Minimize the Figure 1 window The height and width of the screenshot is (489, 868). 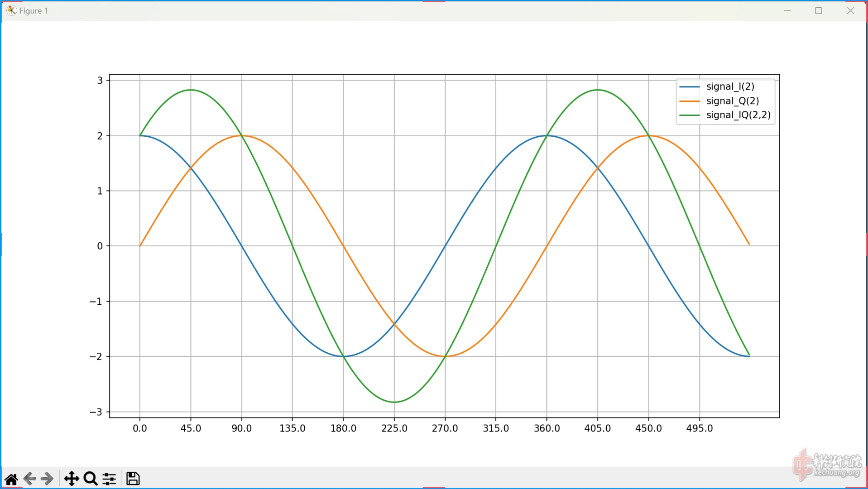pos(787,10)
